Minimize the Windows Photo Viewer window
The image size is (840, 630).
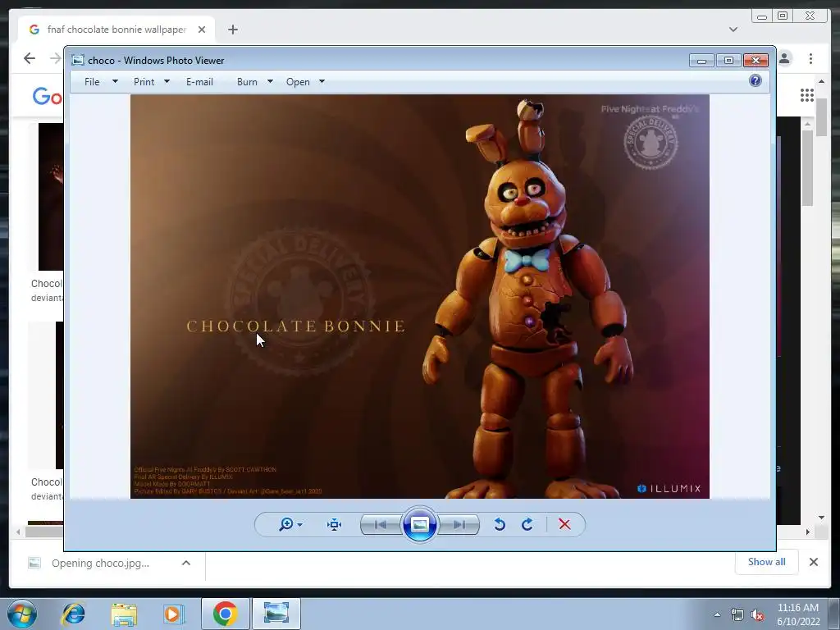click(702, 61)
